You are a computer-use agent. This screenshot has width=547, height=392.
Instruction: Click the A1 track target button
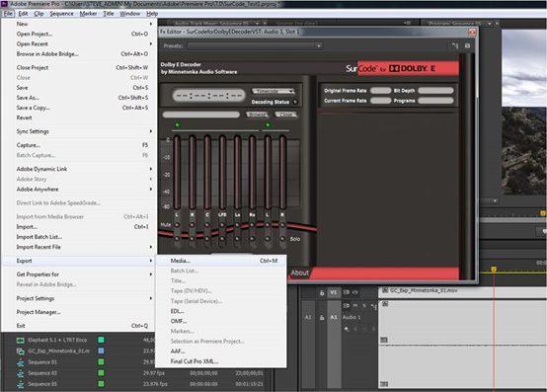tap(334, 317)
